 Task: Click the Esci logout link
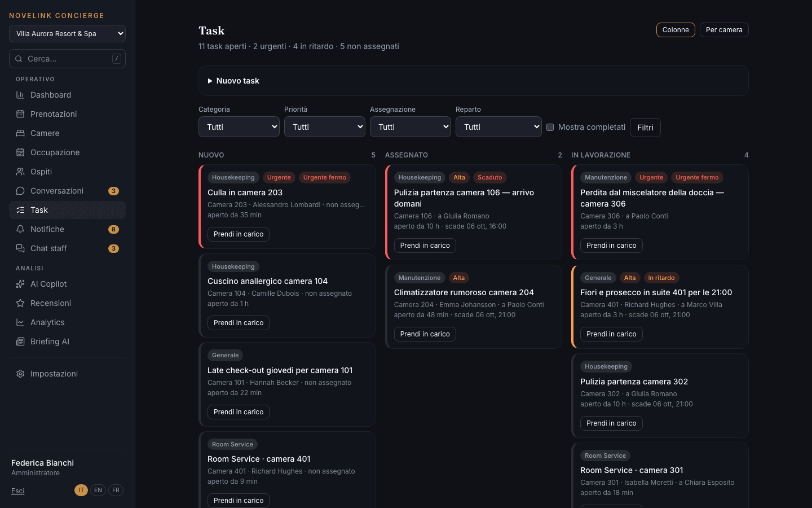point(18,491)
